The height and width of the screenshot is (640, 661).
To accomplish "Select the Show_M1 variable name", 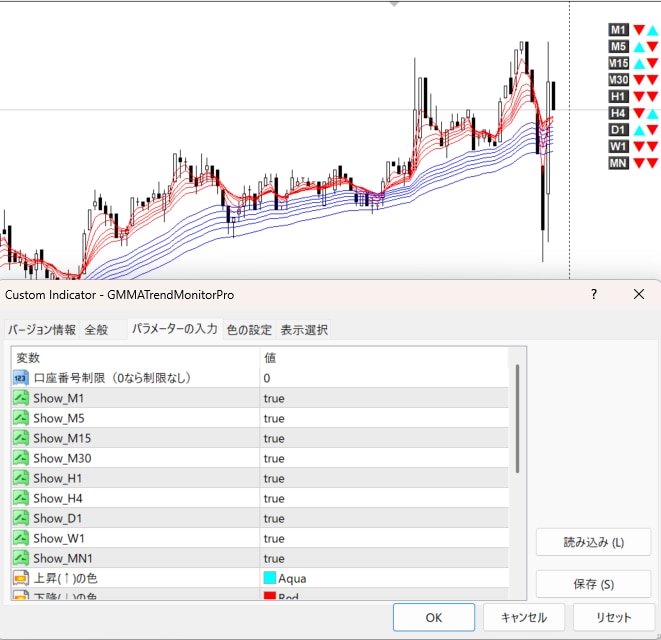I will 59,398.
